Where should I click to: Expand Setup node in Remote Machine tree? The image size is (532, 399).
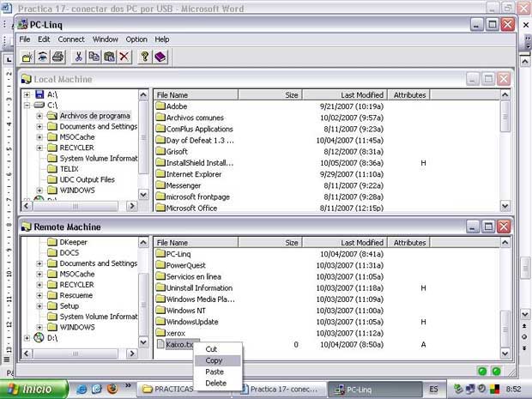point(39,306)
